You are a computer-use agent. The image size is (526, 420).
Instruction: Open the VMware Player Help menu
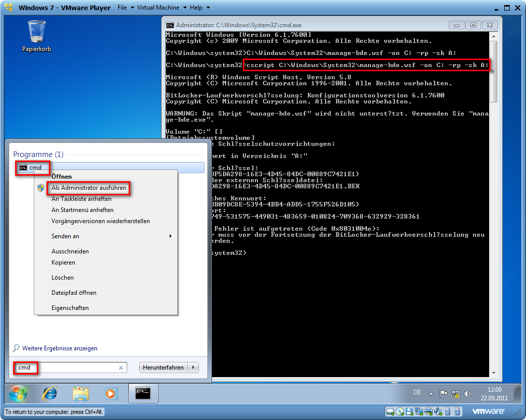(199, 8)
